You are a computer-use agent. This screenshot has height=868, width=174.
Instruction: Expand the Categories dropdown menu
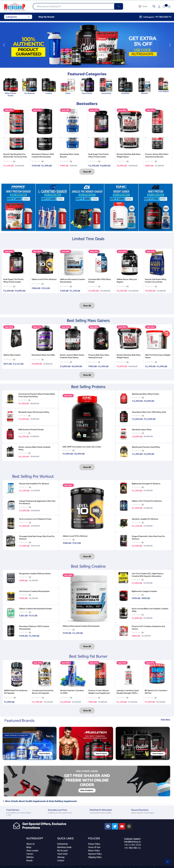click(18, 17)
